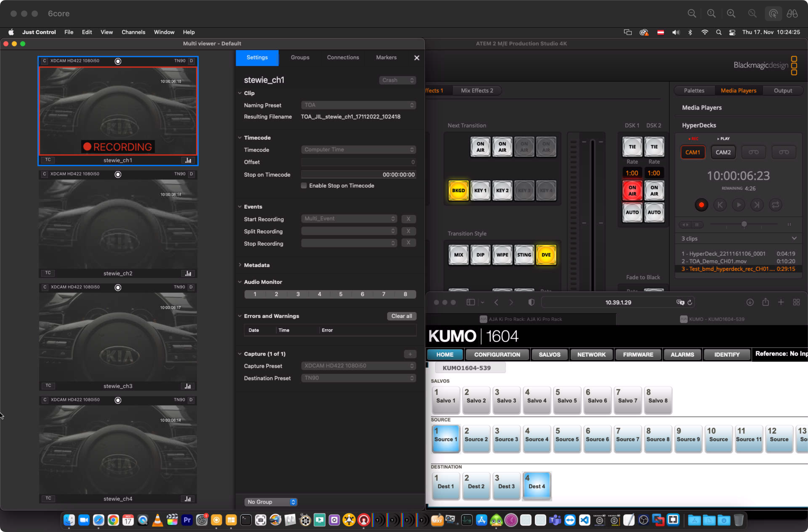Click the Salvo 3 button
Image resolution: width=808 pixels, height=532 pixels.
pos(506,400)
